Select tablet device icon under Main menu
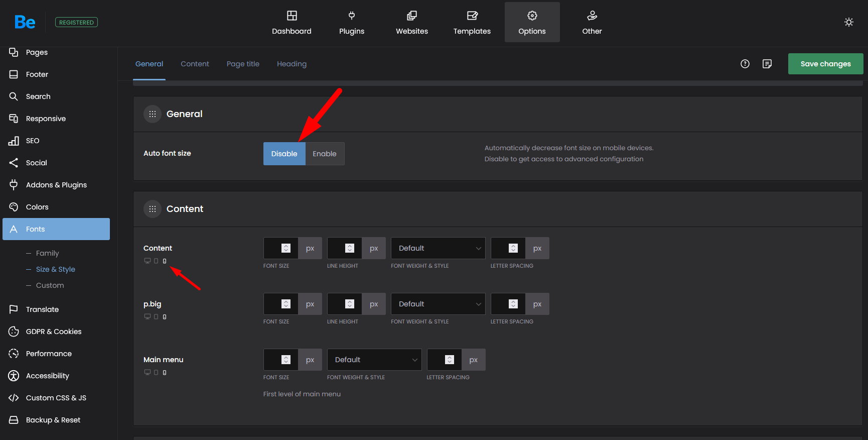Image resolution: width=868 pixels, height=440 pixels. (156, 372)
